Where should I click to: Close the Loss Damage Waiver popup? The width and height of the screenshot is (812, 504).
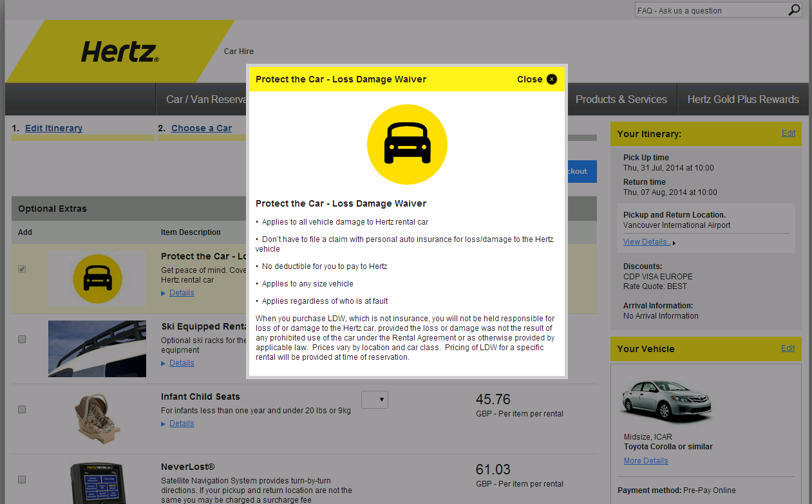[x=537, y=79]
